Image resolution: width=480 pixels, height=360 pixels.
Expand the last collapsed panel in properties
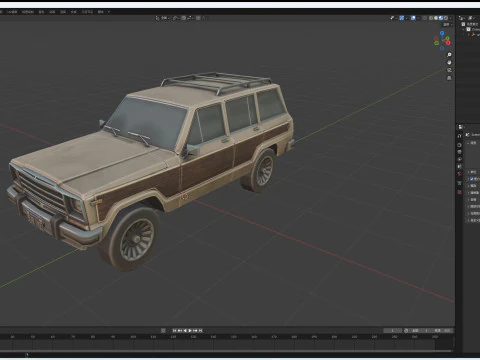[x=468, y=220]
